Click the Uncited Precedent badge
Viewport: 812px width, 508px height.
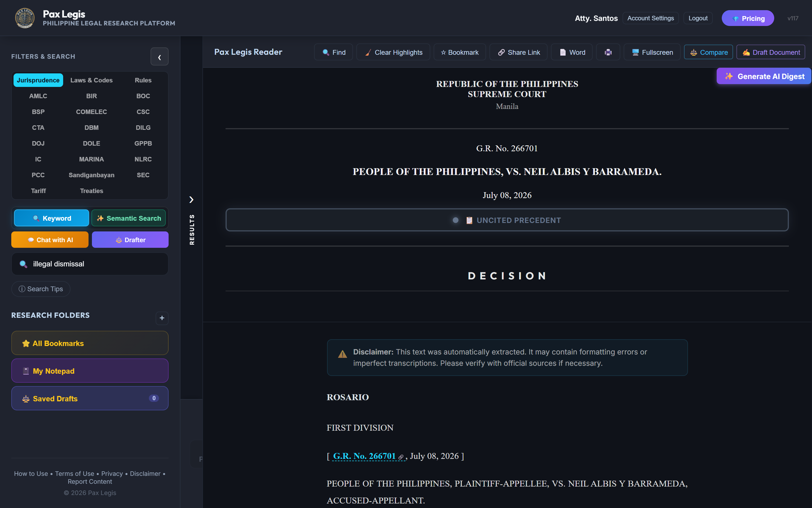pos(507,220)
